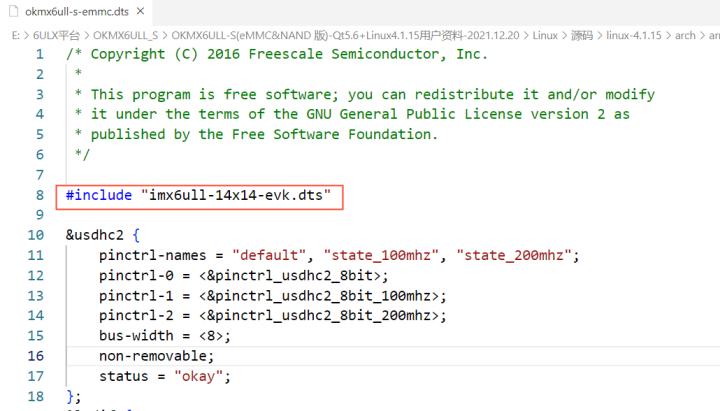
Task: Click line number 10 in gutter
Action: 35,235
